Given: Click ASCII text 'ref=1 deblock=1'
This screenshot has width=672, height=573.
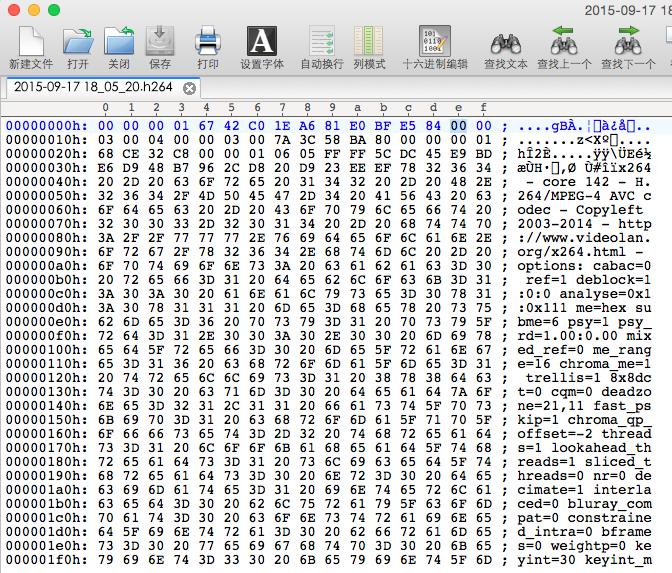Looking at the screenshot, I should point(589,280).
